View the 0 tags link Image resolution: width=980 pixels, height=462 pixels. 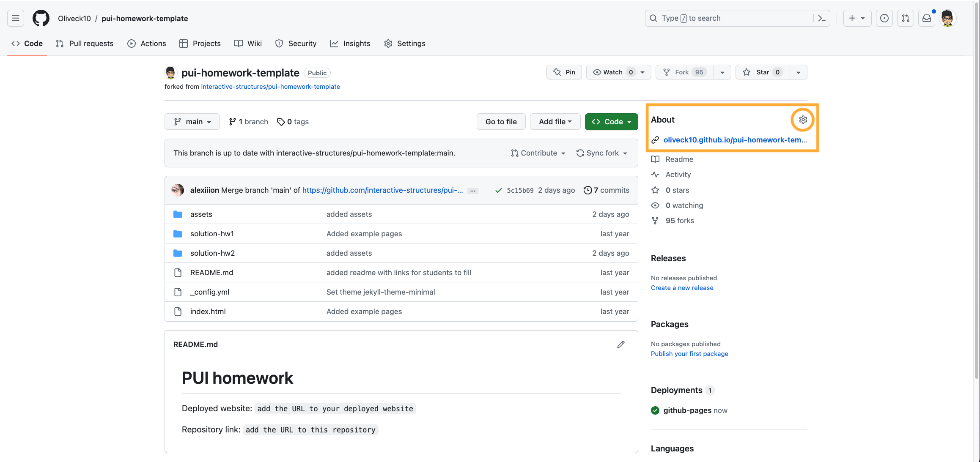(293, 122)
